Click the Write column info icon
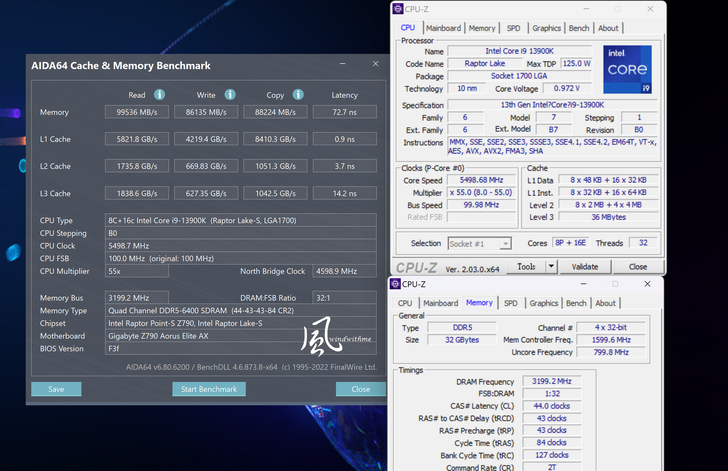Screen dimensions: 728x471 pos(229,95)
